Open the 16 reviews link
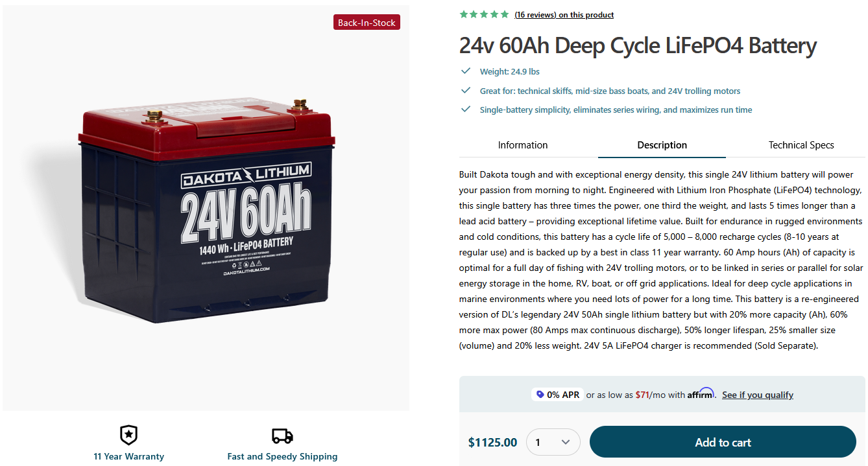 tap(564, 15)
